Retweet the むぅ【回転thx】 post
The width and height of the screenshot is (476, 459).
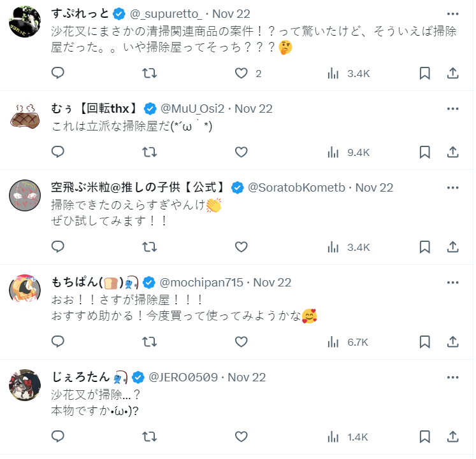click(x=150, y=152)
